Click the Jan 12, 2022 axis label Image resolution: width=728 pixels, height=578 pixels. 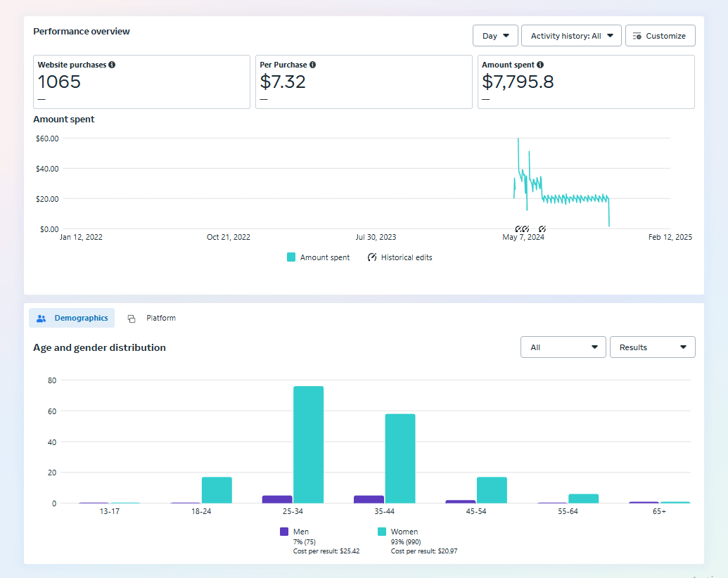tap(81, 237)
